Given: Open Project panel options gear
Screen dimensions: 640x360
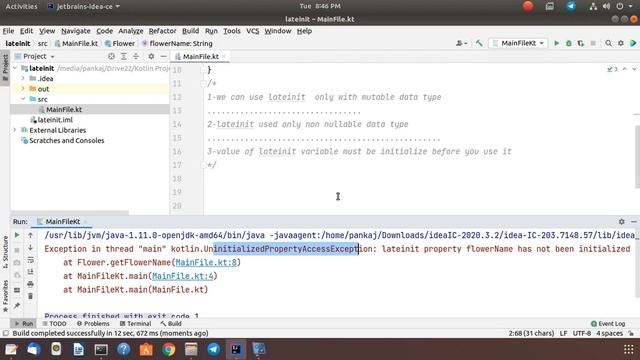Looking at the screenshot, I should (x=151, y=56).
